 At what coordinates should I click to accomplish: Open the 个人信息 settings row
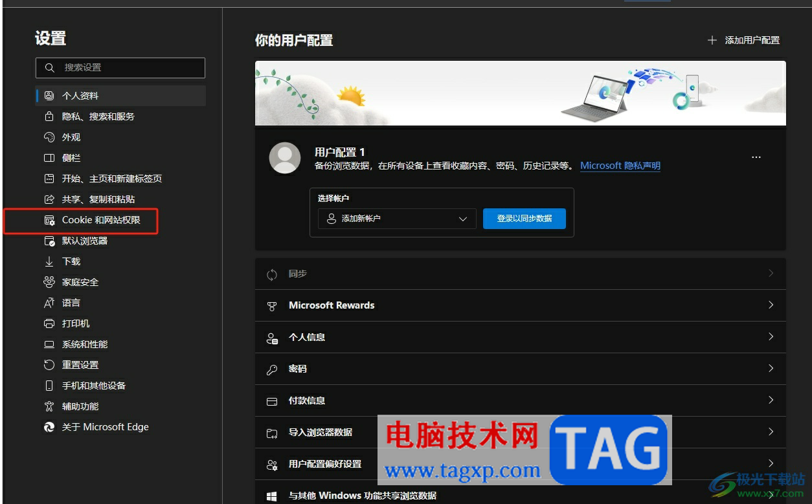(521, 337)
